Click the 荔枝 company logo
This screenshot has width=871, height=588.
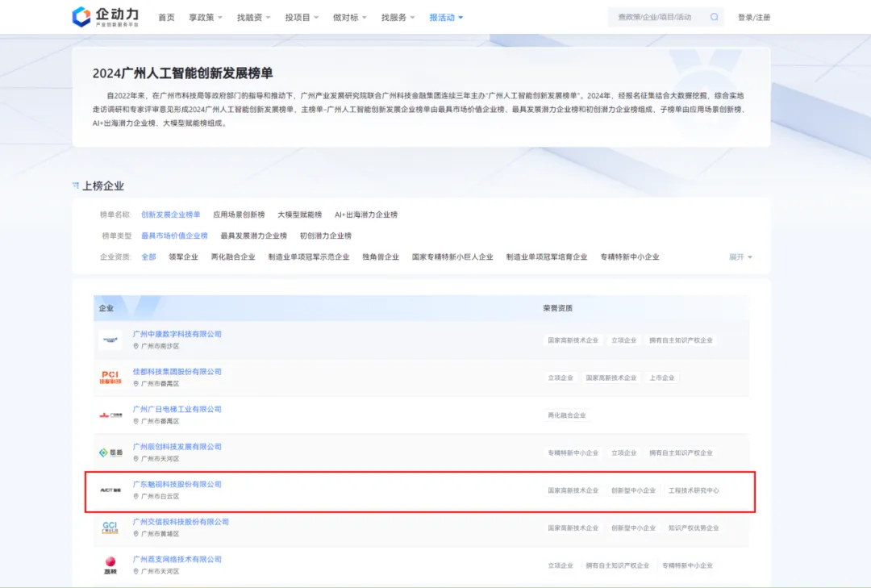tap(110, 565)
